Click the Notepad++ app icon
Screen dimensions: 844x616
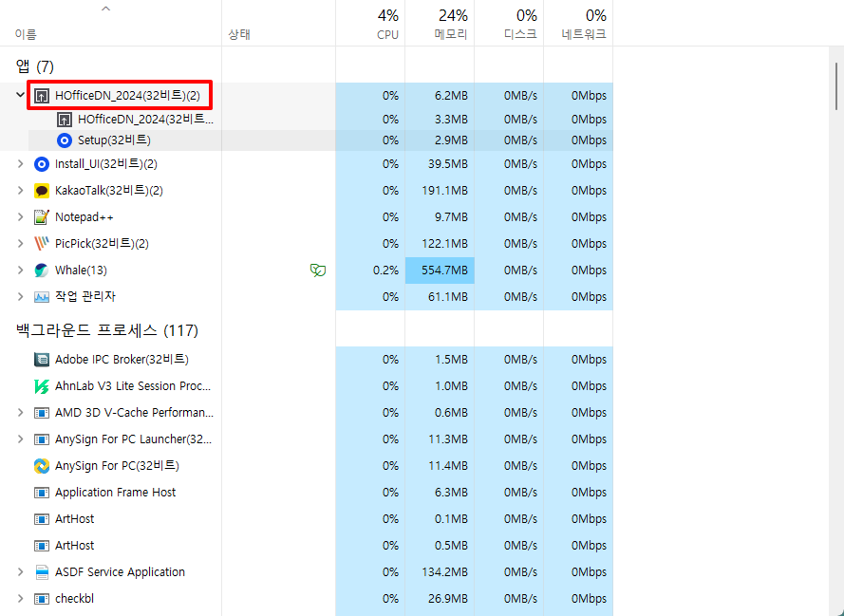click(x=42, y=216)
